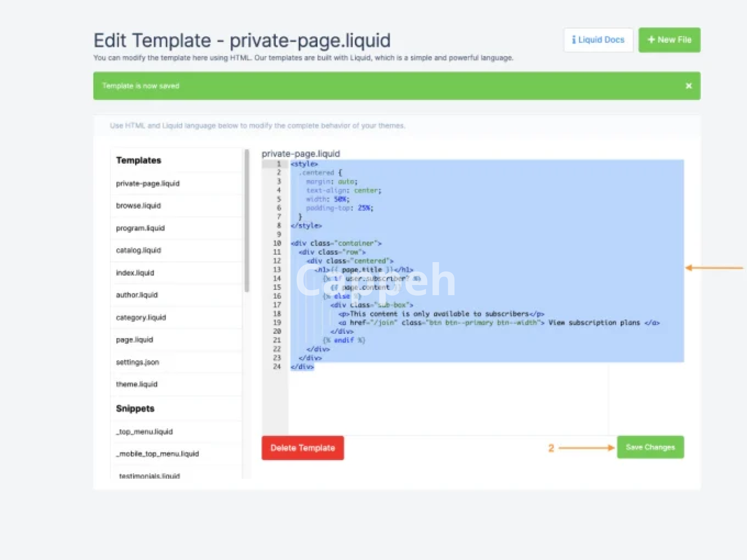Screen dimensions: 747x560
Task: Select browse.liquid template
Action: click(x=138, y=206)
